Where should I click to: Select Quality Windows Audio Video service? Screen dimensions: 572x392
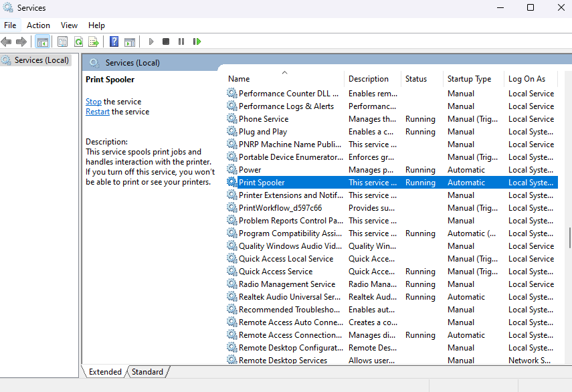point(392,246)
